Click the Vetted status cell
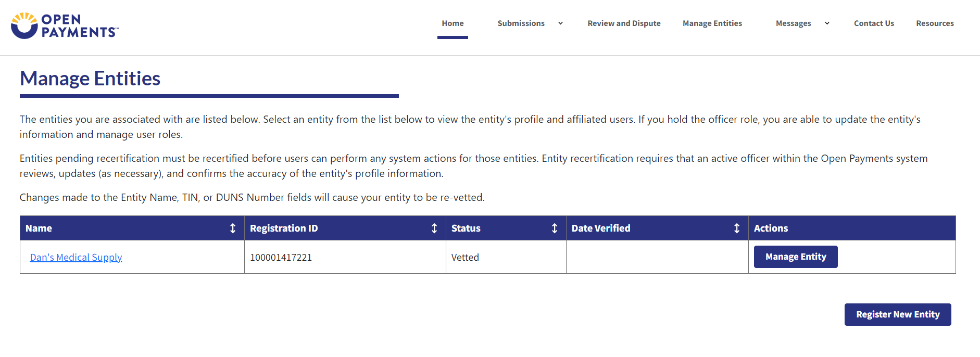980x357 pixels. coord(465,258)
